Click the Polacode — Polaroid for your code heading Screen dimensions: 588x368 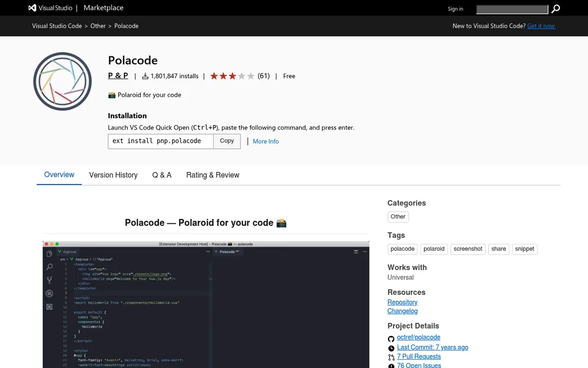click(x=206, y=223)
